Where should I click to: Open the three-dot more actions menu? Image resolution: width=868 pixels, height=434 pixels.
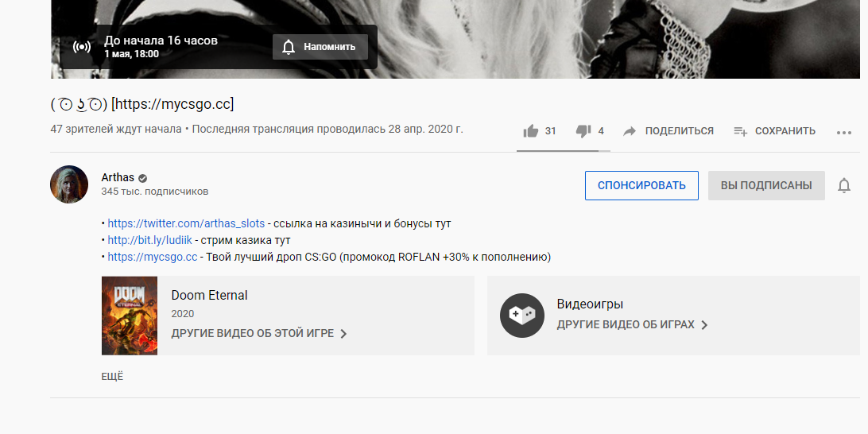844,132
